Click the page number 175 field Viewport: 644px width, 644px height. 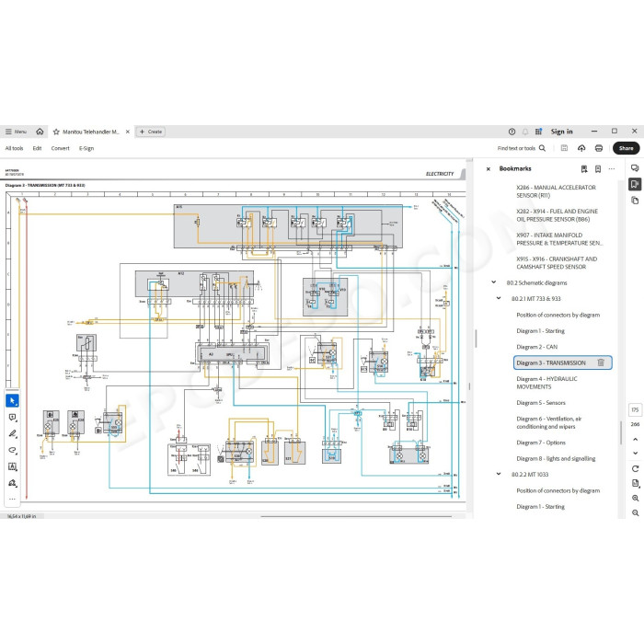[x=635, y=410]
